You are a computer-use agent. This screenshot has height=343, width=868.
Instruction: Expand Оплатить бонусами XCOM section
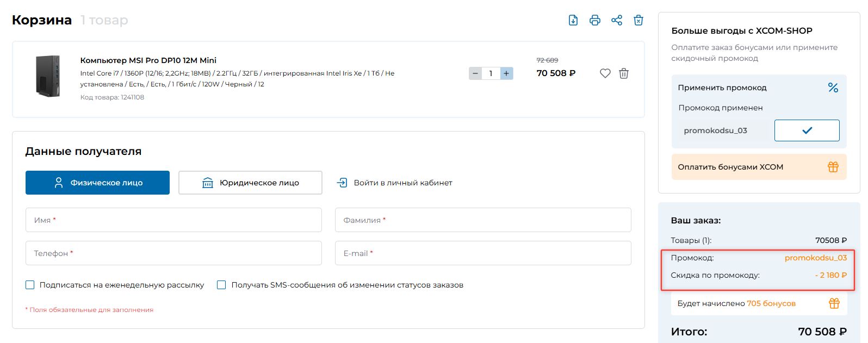click(x=758, y=167)
